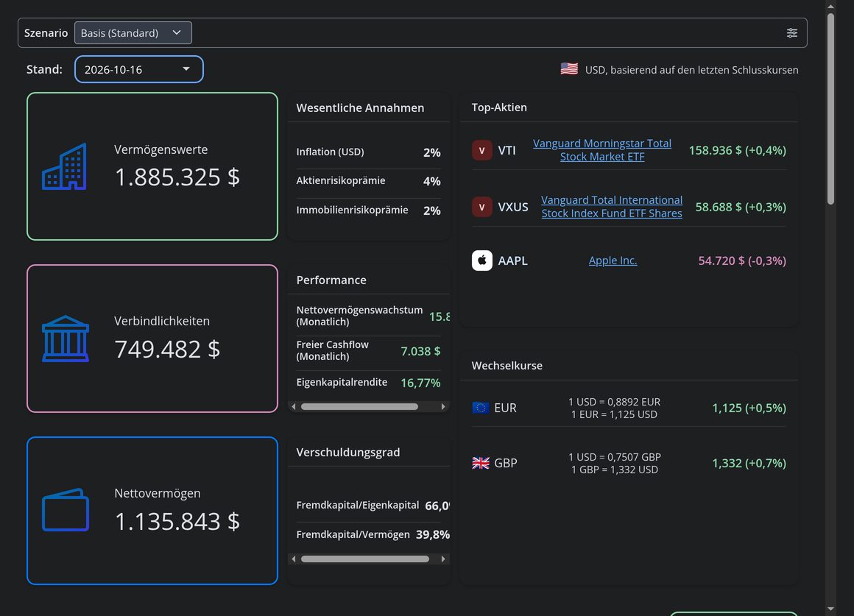Click the page scroll down arrow
Viewport: 854px width, 616px height.
point(830,609)
